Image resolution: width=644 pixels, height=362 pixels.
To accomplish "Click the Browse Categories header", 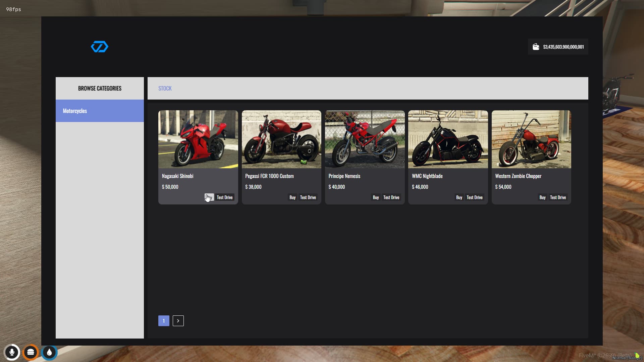I will coord(100,88).
